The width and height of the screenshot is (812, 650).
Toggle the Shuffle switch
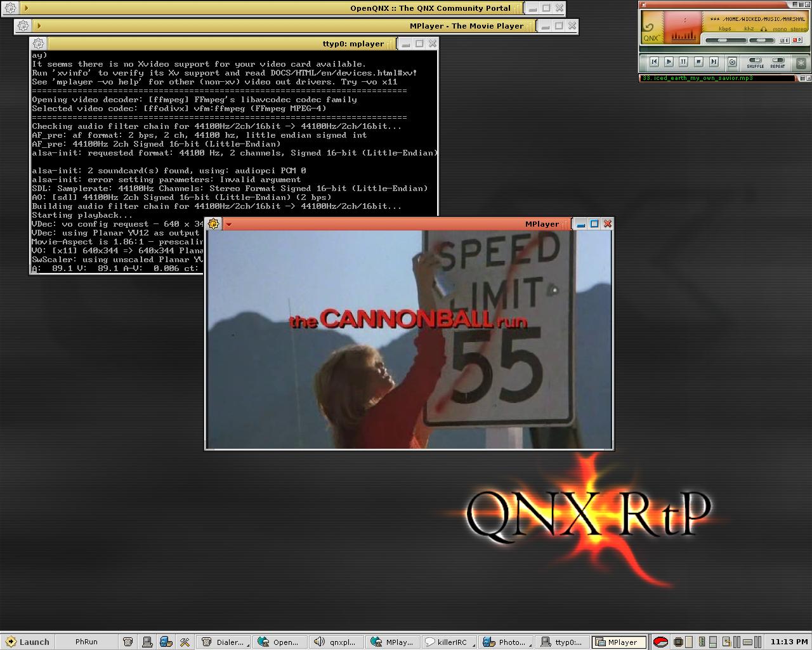pyautogui.click(x=755, y=61)
